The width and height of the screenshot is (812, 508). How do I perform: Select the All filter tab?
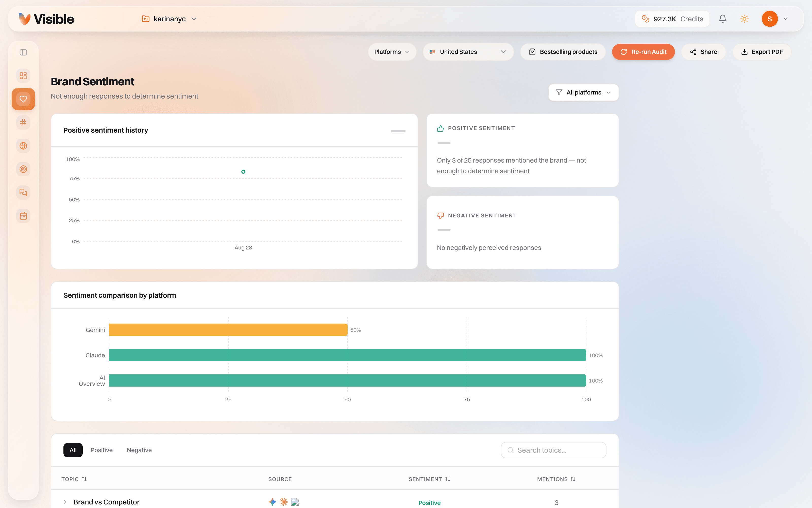[x=73, y=450]
